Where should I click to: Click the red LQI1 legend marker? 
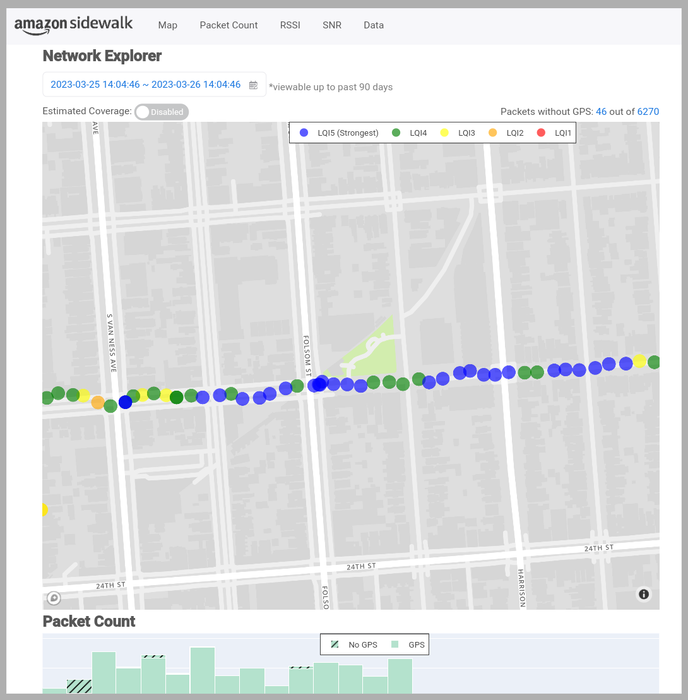click(x=543, y=133)
